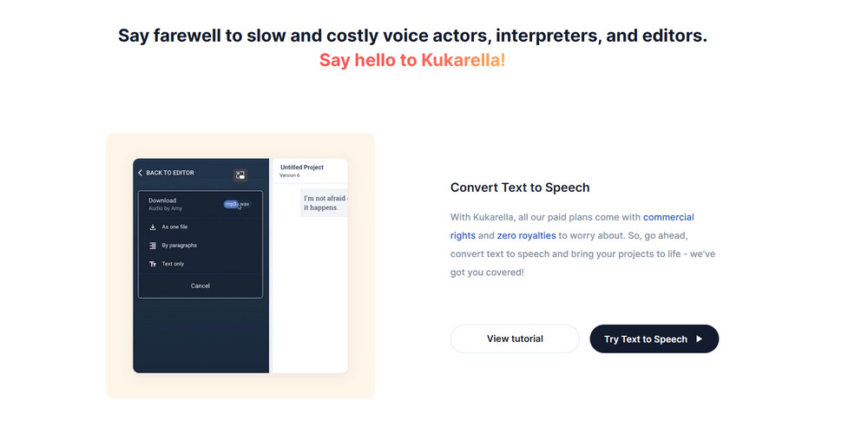Click the text icon beside Text only
Screen dimensions: 868x434
(153, 264)
